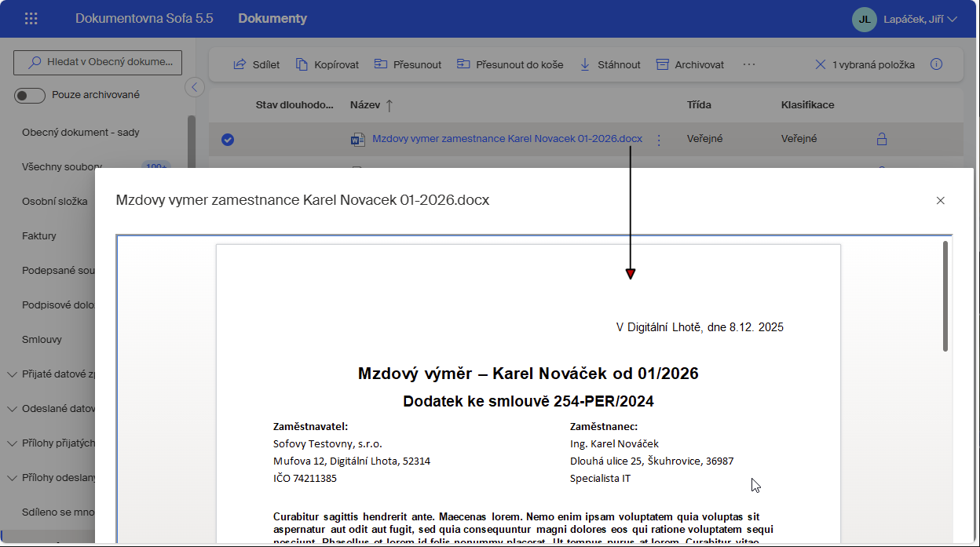Click the Word file icon in the row
This screenshot has height=547, width=980.
pos(358,140)
